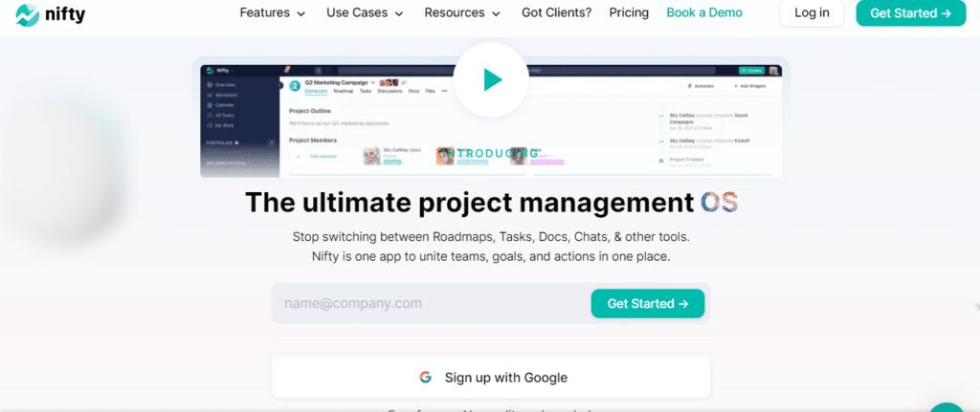This screenshot has width=980, height=412.
Task: Click the headline "The ultimate project management OS"
Action: [491, 203]
